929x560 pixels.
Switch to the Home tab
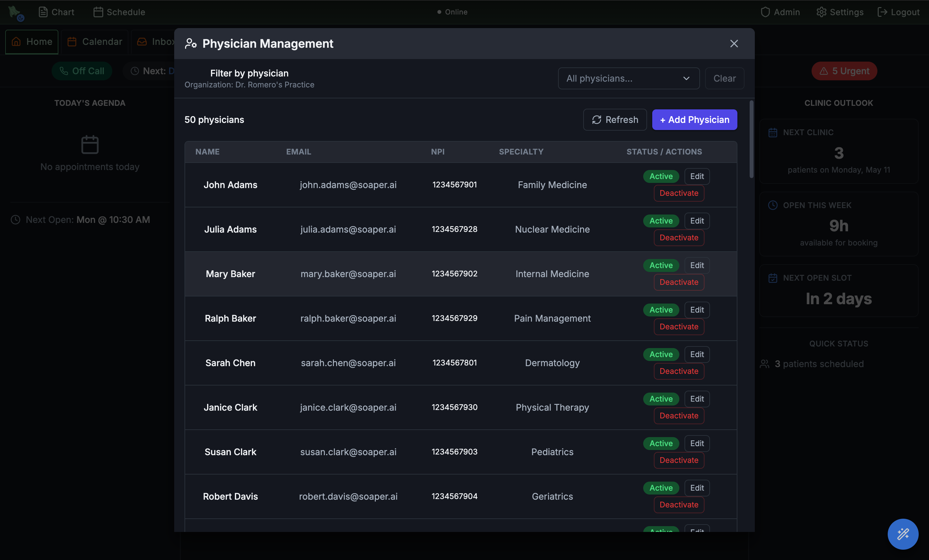point(32,42)
